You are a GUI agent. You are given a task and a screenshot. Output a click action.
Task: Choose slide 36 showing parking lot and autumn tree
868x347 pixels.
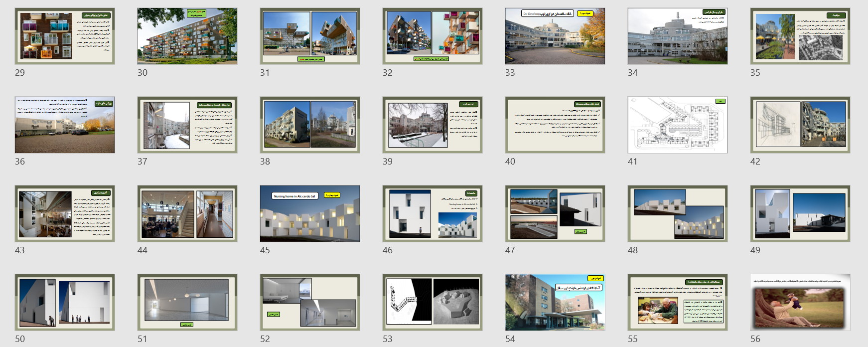[x=65, y=125]
